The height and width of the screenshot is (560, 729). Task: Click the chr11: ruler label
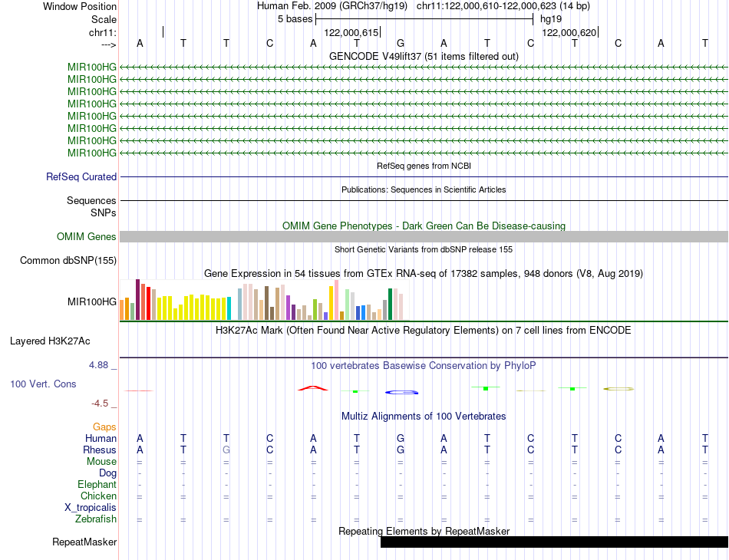(x=102, y=32)
